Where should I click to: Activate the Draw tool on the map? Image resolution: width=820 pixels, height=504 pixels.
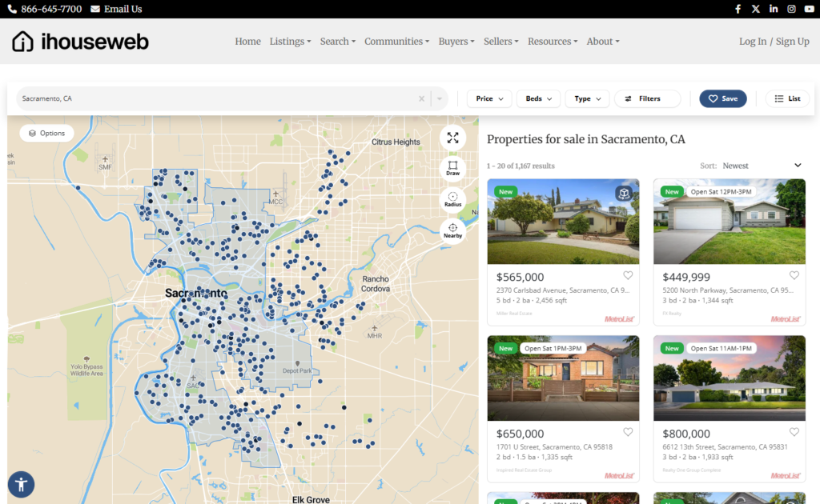click(x=452, y=168)
